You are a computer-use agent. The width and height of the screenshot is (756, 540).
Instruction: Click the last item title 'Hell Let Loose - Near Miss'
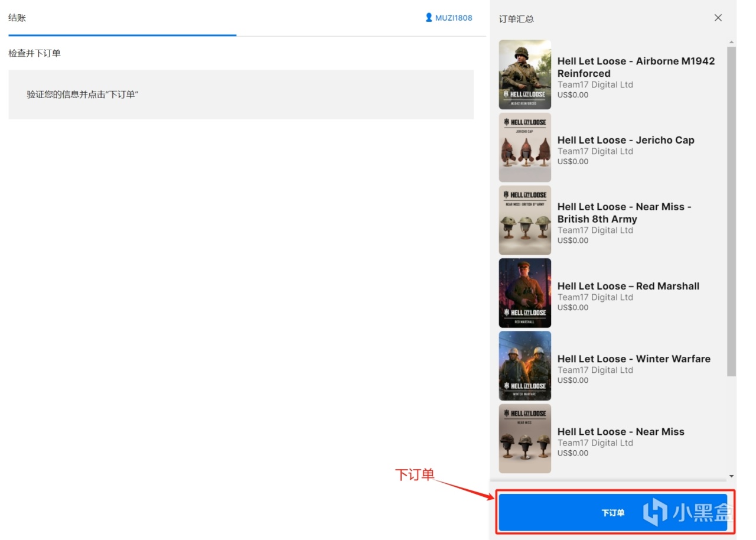click(x=621, y=432)
